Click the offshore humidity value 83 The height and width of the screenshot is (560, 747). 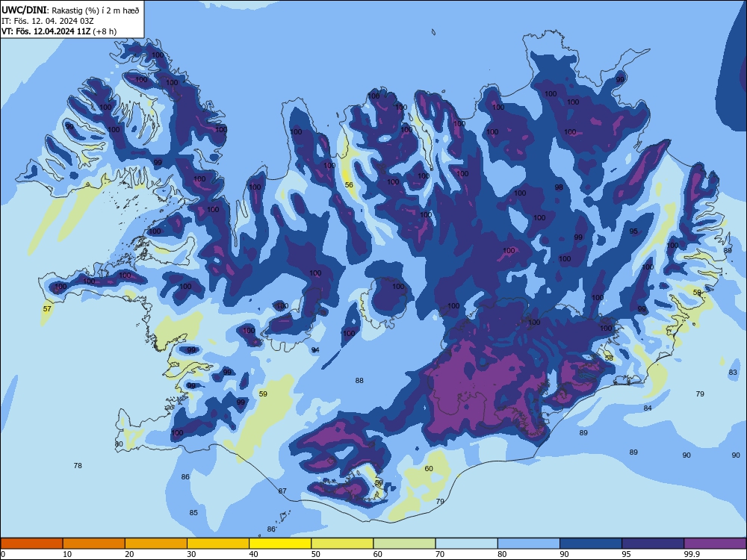[733, 373]
